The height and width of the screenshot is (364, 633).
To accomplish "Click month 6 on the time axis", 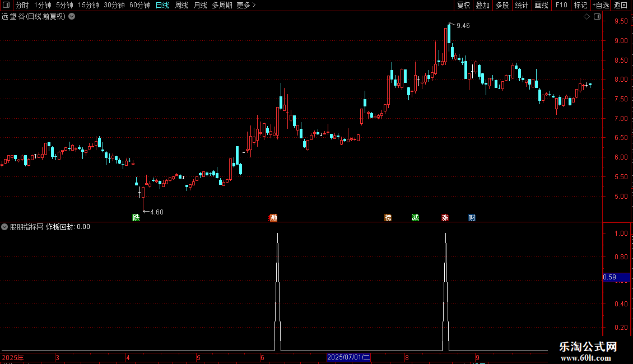I will 262,357.
